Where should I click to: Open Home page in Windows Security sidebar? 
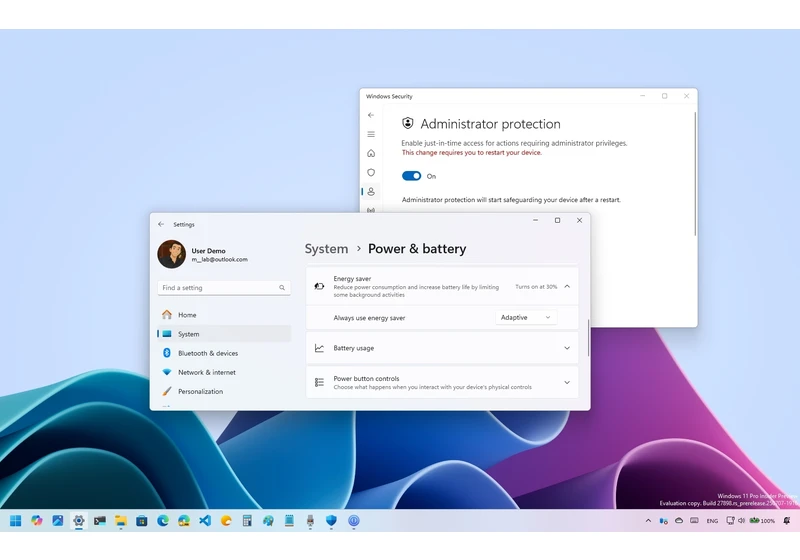point(371,153)
